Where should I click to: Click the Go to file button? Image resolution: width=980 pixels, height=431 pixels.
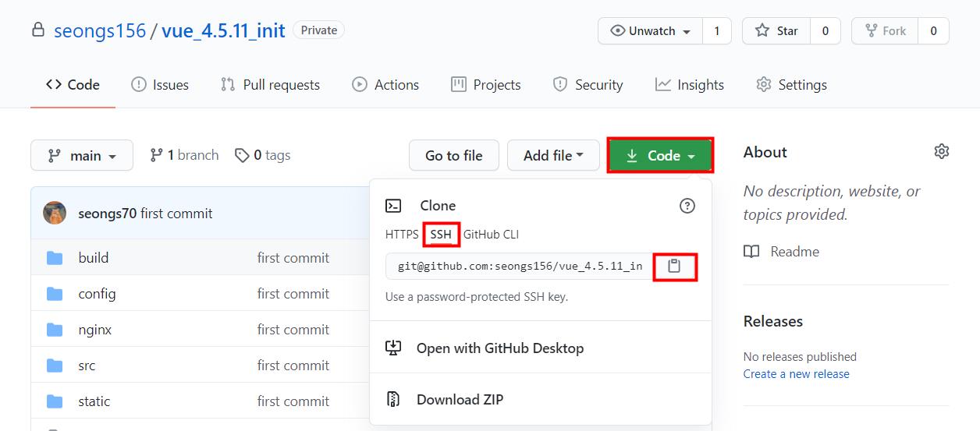454,156
